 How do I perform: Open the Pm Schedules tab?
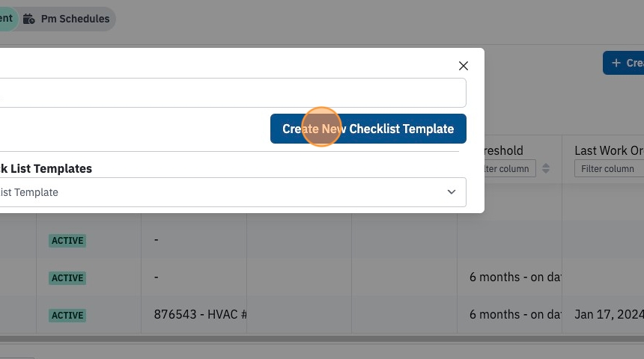67,19
